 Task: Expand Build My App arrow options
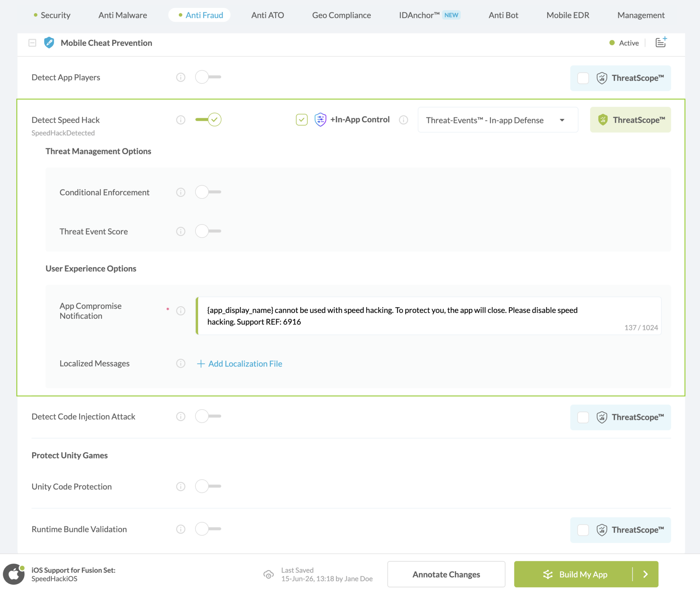[645, 574]
